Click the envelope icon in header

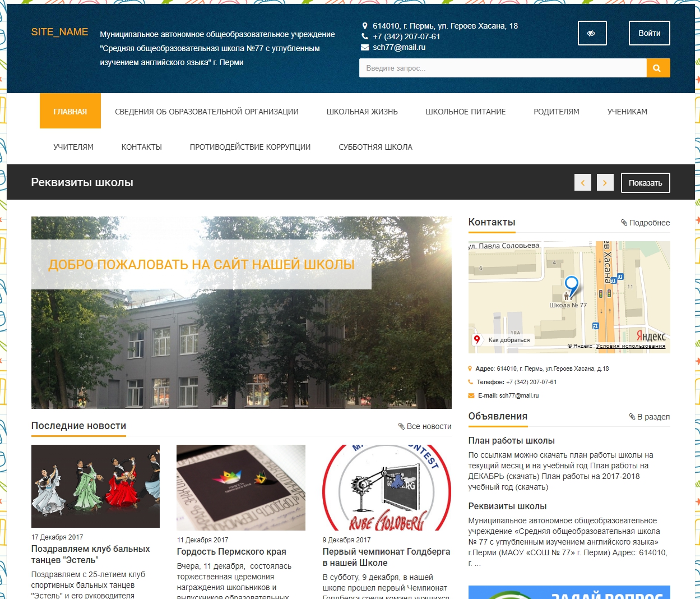pos(365,47)
